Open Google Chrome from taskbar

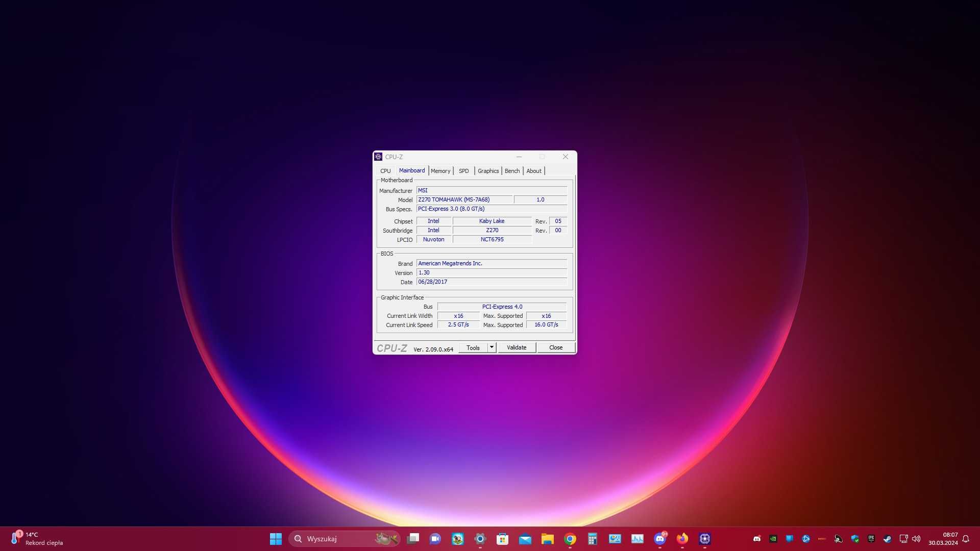coord(570,539)
